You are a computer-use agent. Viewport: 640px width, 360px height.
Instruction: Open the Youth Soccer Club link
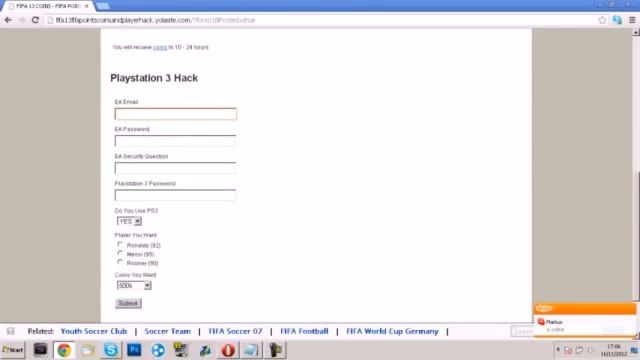(x=94, y=331)
